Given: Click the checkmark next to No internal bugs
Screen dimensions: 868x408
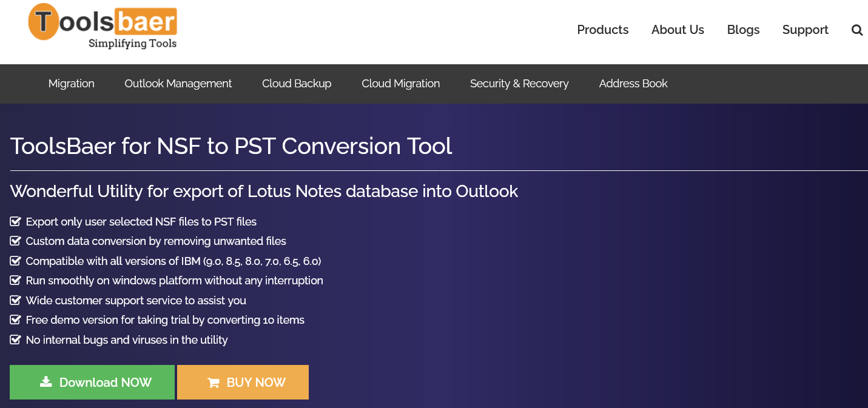Looking at the screenshot, I should click(x=16, y=339).
